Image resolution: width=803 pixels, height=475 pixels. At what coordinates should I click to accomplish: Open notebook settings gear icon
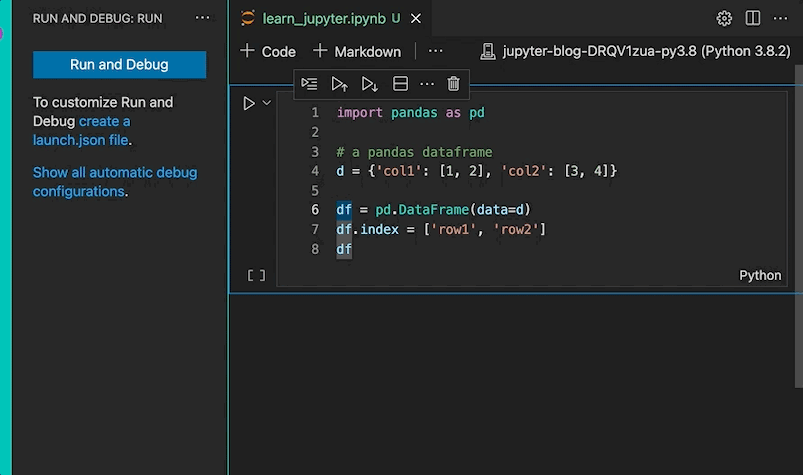(724, 18)
